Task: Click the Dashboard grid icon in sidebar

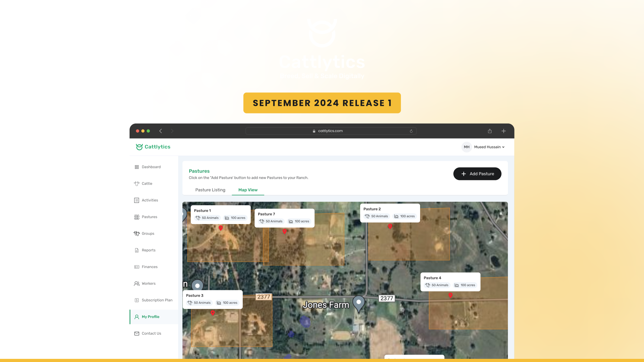Action: [136, 167]
